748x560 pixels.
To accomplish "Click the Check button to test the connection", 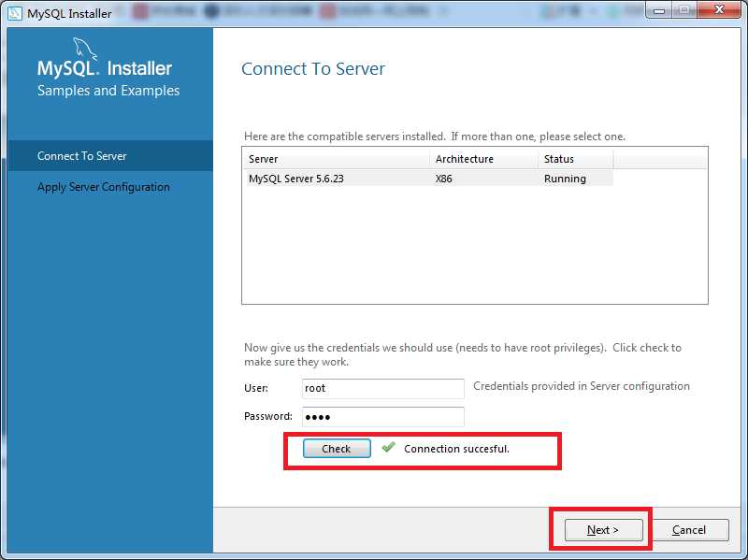I will coord(337,449).
